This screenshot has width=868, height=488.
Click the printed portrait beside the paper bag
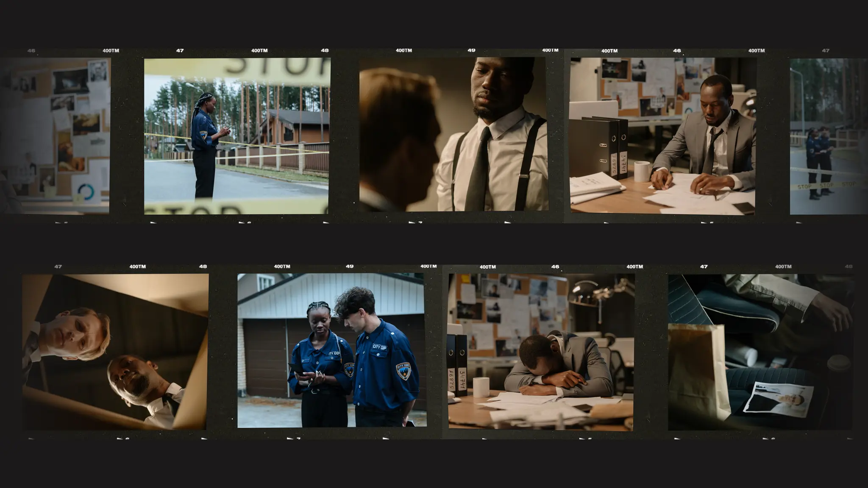coord(779,399)
